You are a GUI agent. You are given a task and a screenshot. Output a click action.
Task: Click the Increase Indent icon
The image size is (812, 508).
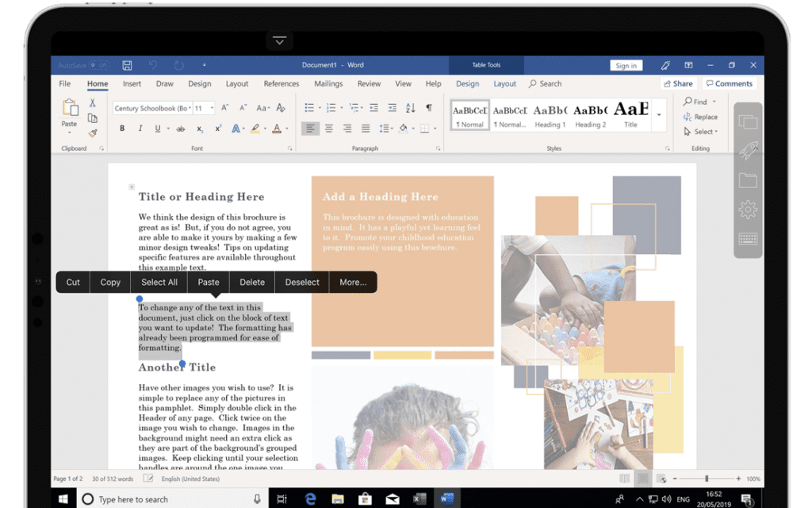pyautogui.click(x=392, y=108)
